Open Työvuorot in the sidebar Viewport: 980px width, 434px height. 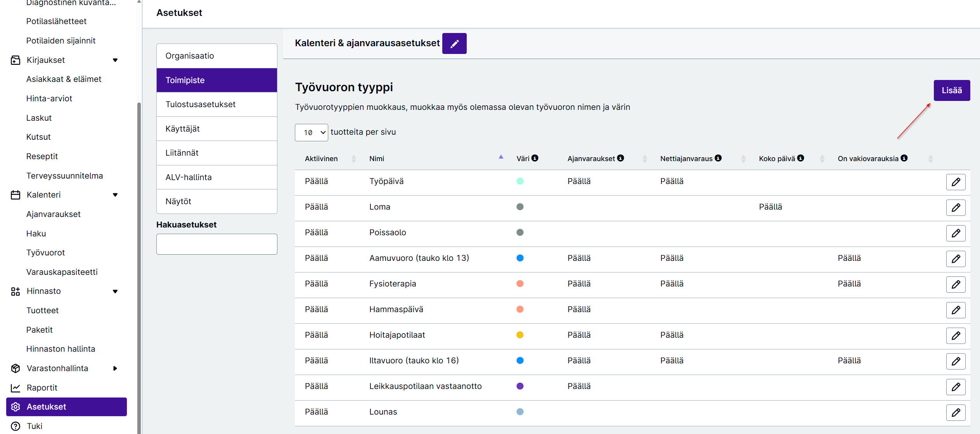click(45, 253)
